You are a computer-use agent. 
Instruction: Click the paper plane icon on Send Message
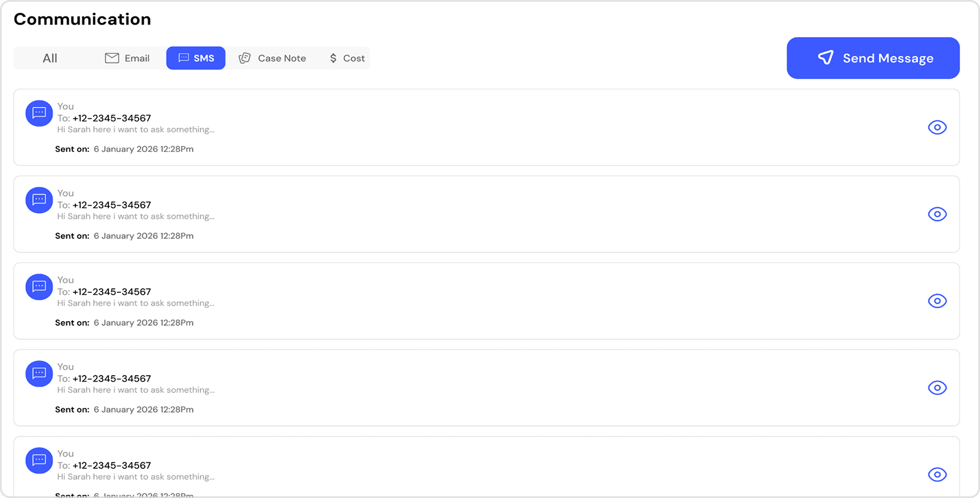tap(825, 57)
